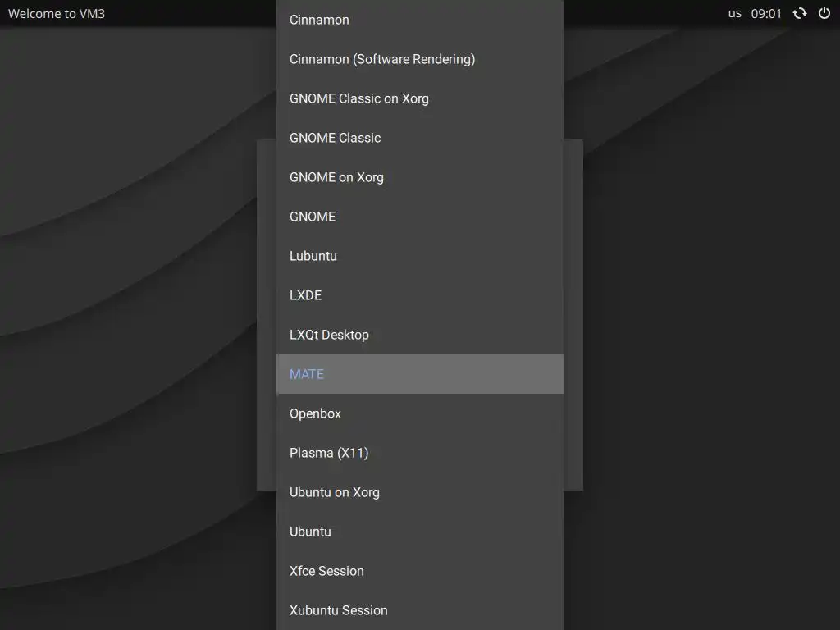Choose Xfce Session entry
840x630 pixels.
(x=419, y=571)
